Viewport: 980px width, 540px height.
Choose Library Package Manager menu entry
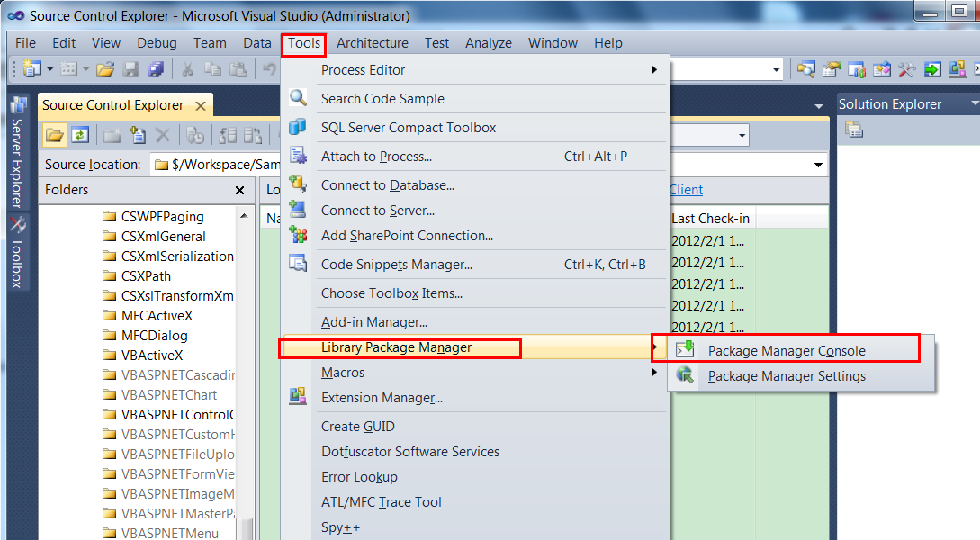tap(473, 347)
